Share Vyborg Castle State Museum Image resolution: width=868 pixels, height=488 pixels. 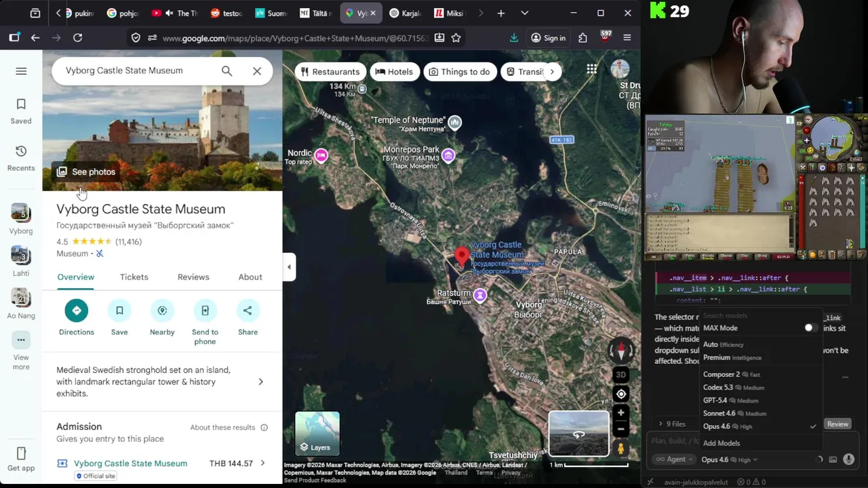click(248, 318)
